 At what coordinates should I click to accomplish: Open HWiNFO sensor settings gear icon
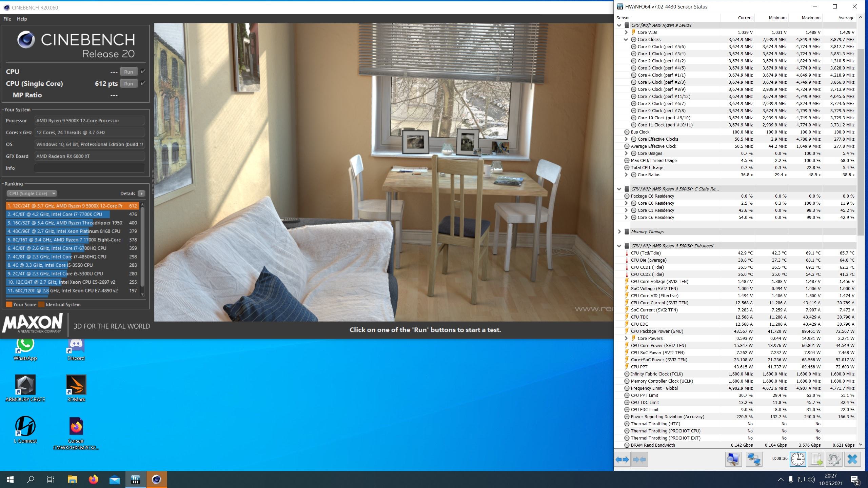tap(834, 460)
